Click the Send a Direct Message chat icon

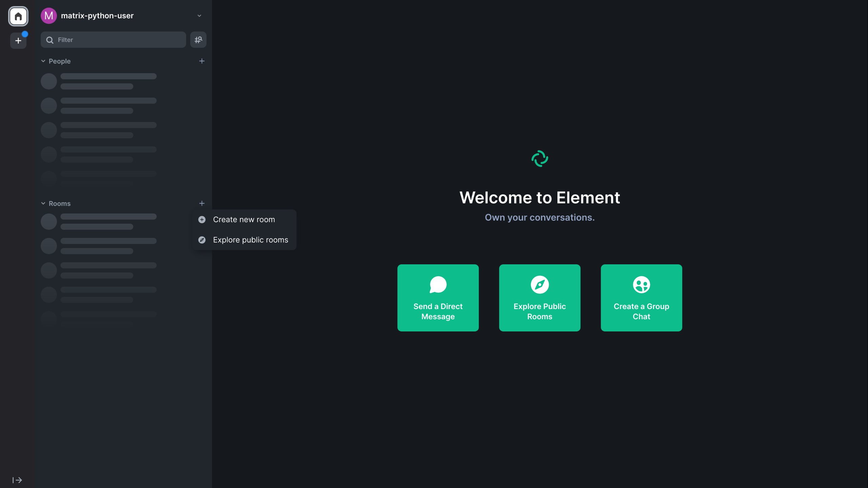click(x=438, y=285)
